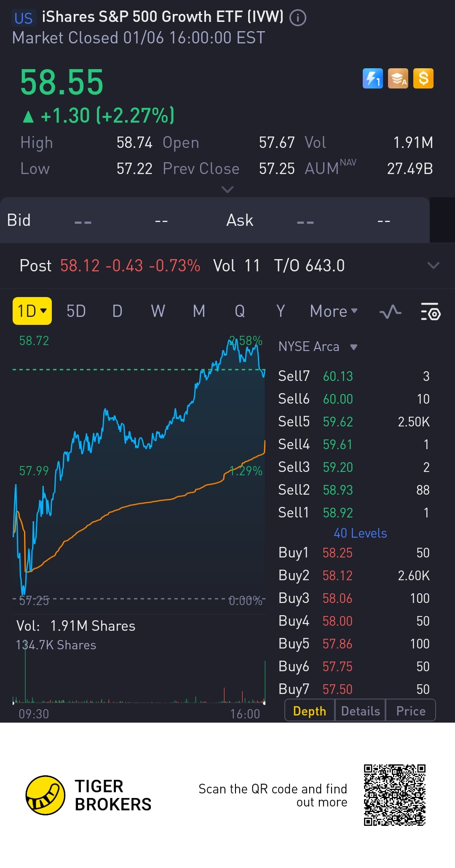The image size is (455, 868).
Task: Open the NYSE Arca exchange dropdown
Action: coord(318,347)
